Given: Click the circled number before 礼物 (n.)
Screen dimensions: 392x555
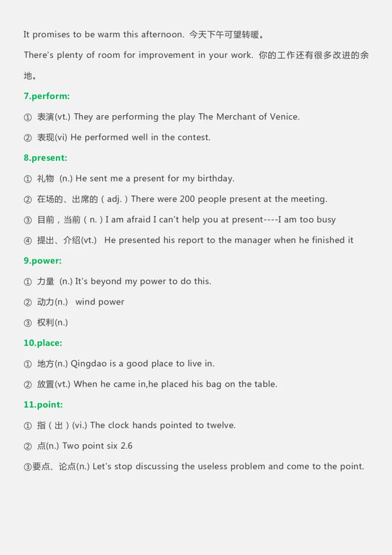Looking at the screenshot, I should pos(27,179).
